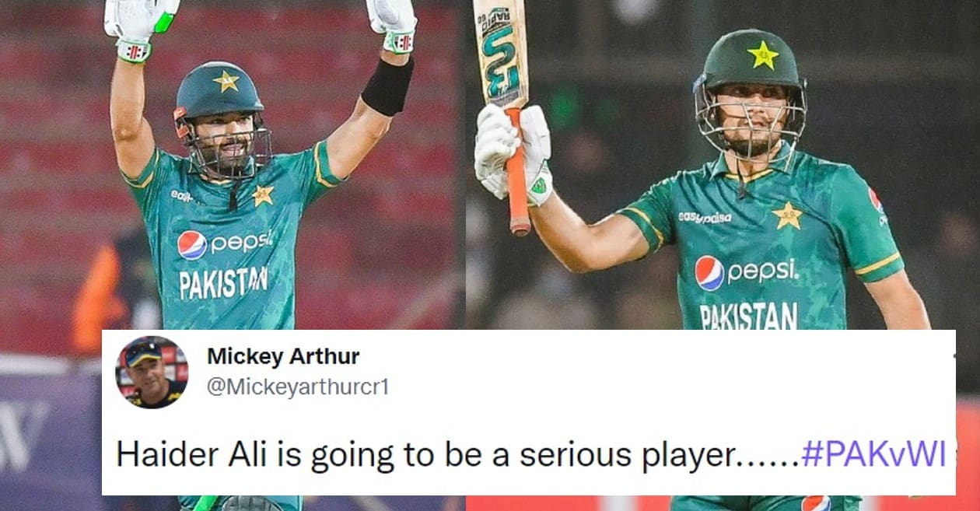Click the Mickey Arthur display name

(x=283, y=357)
